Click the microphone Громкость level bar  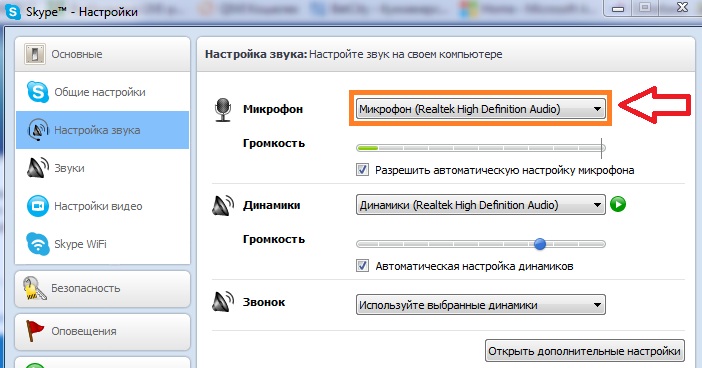click(x=480, y=148)
